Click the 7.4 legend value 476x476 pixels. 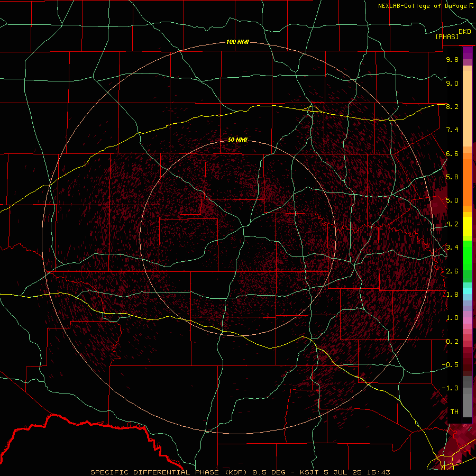click(x=452, y=130)
